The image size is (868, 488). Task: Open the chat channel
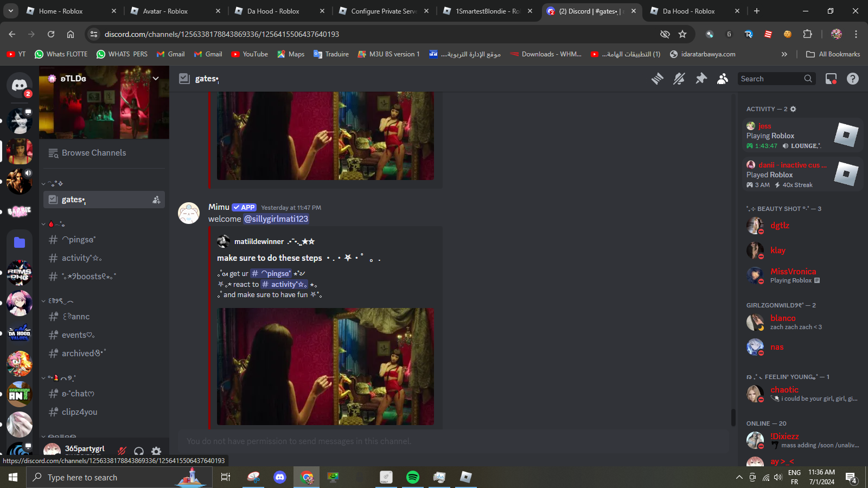(x=104, y=394)
